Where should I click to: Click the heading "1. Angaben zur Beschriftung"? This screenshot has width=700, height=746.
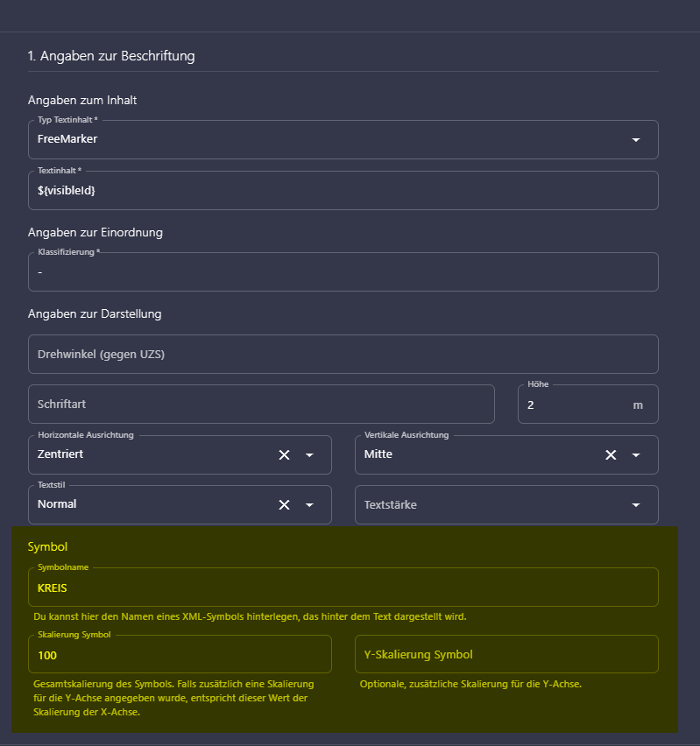point(109,55)
